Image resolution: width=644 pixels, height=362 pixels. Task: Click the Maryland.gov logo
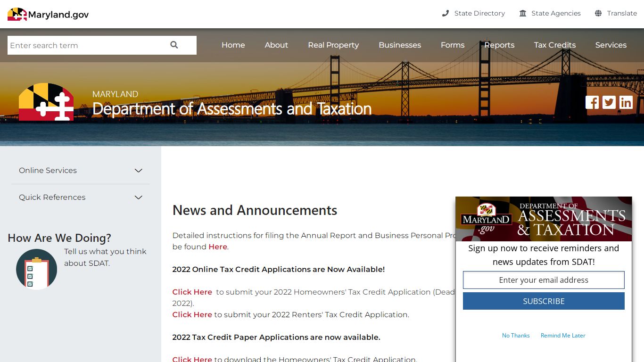click(48, 14)
